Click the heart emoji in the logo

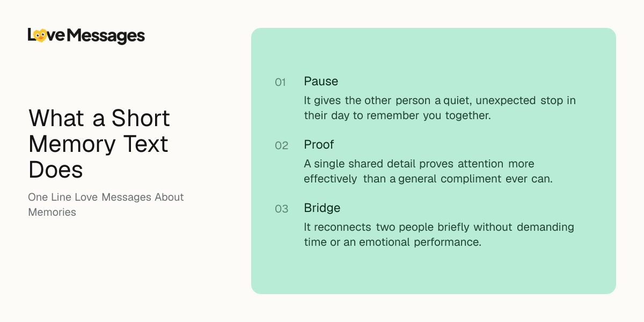[x=40, y=35]
